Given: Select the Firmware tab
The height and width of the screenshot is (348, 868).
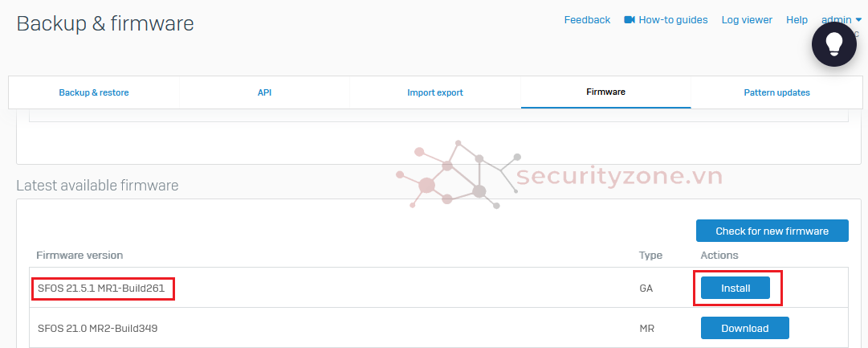Looking at the screenshot, I should 605,92.
